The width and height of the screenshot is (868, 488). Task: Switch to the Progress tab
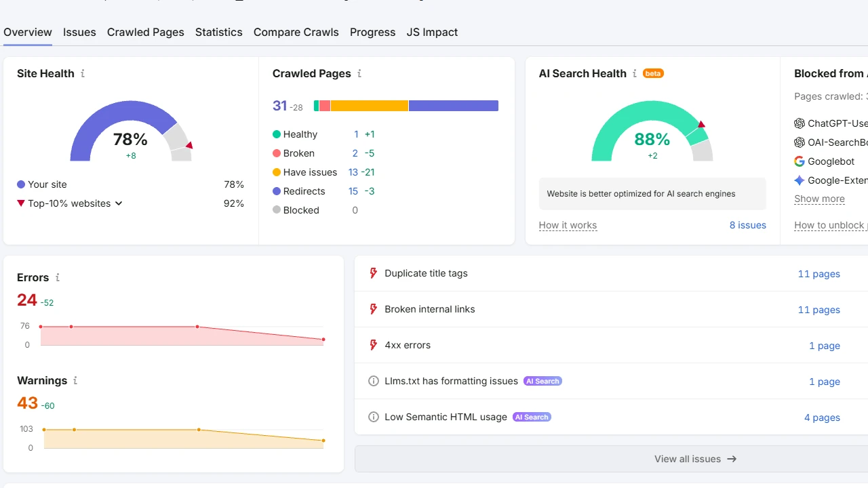click(373, 32)
